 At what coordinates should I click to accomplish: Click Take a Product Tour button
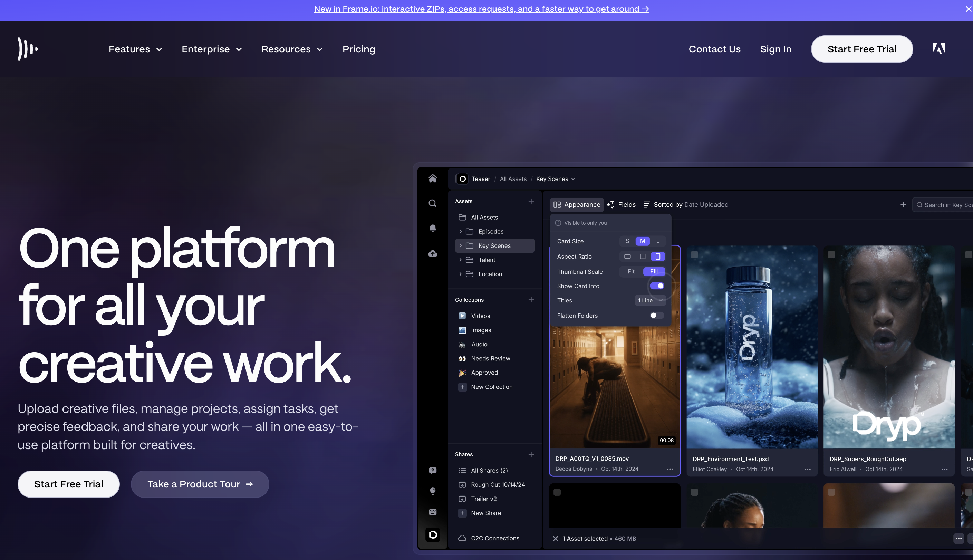200,484
